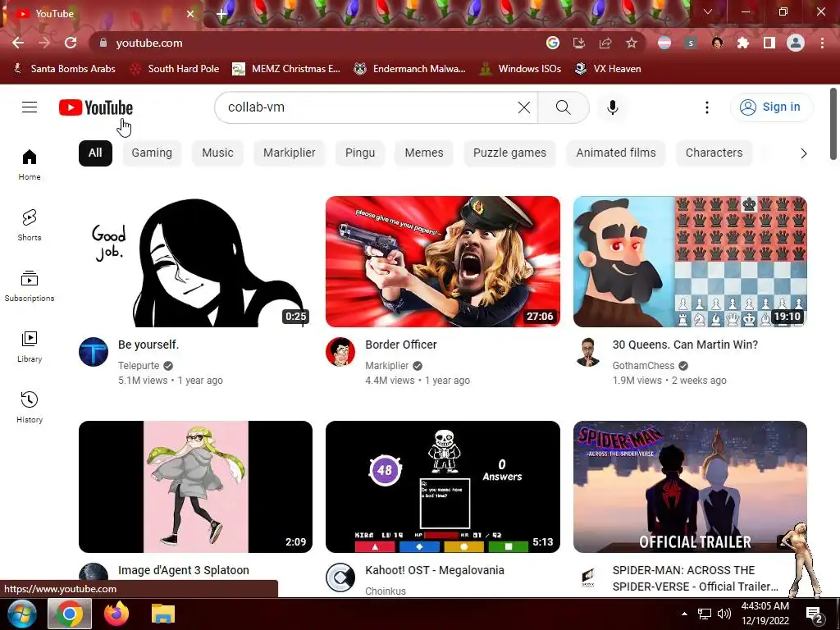Viewport: 840px width, 630px height.
Task: Open Firefox from the taskbar
Action: tap(116, 614)
